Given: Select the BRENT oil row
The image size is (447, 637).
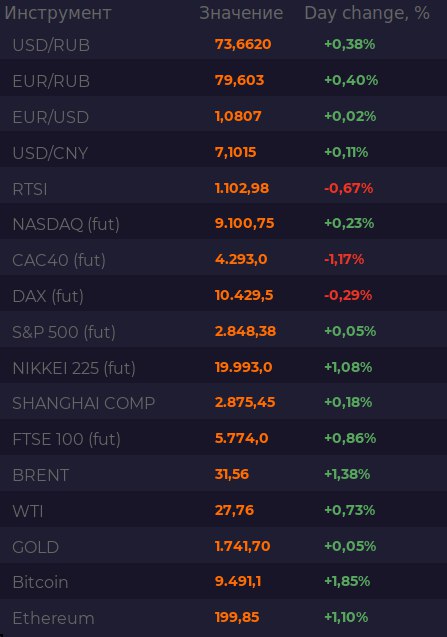Looking at the screenshot, I should pyautogui.click(x=224, y=474).
